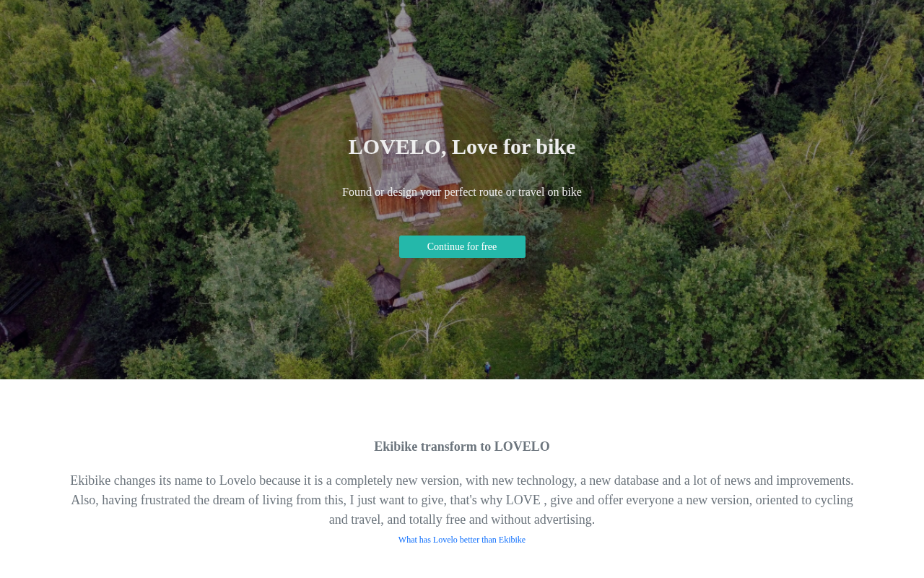Screen dimensions: 924x578
Task: Select the 'Found or design your perfect route' subtitle
Action: (462, 192)
